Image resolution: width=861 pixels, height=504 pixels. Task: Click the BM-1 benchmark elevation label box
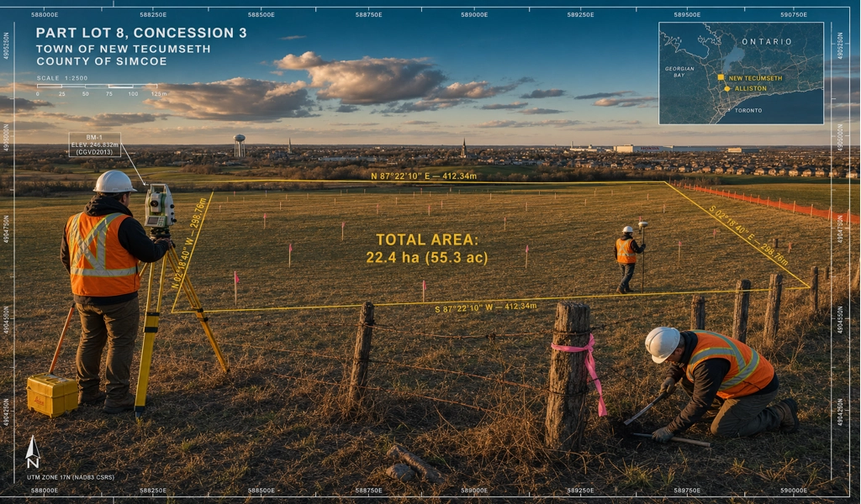coord(94,144)
